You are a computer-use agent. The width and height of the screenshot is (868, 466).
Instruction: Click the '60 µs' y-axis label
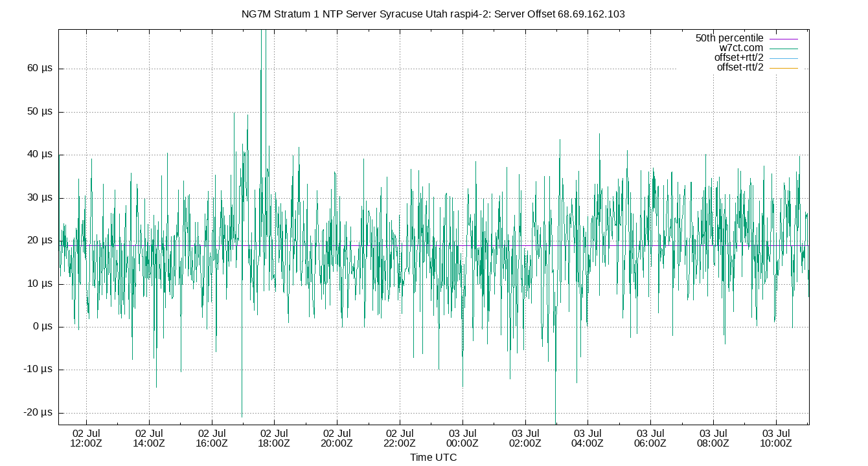40,69
